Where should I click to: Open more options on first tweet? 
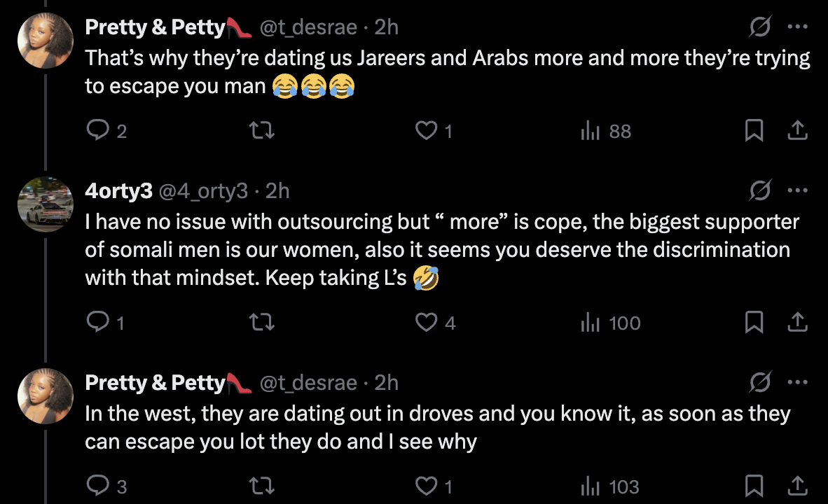point(798,28)
